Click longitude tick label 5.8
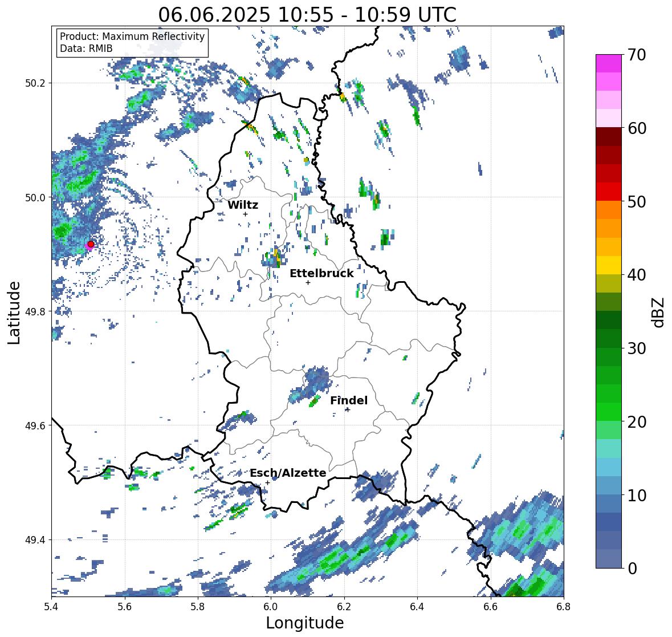672x637 pixels. [x=198, y=607]
